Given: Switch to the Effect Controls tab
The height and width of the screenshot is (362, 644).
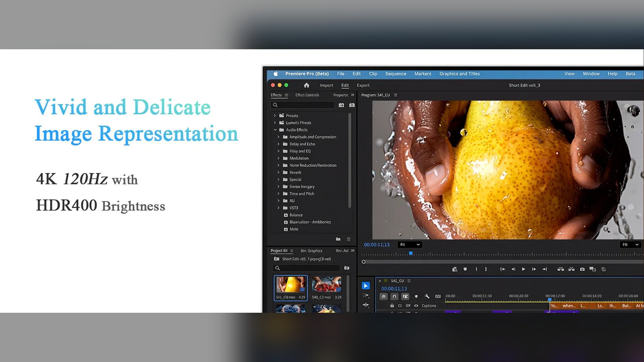Looking at the screenshot, I should click(x=307, y=95).
